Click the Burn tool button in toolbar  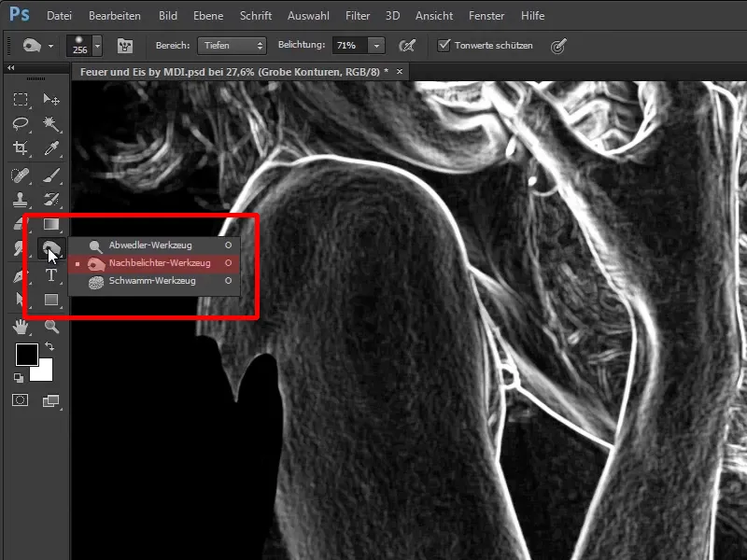click(51, 248)
